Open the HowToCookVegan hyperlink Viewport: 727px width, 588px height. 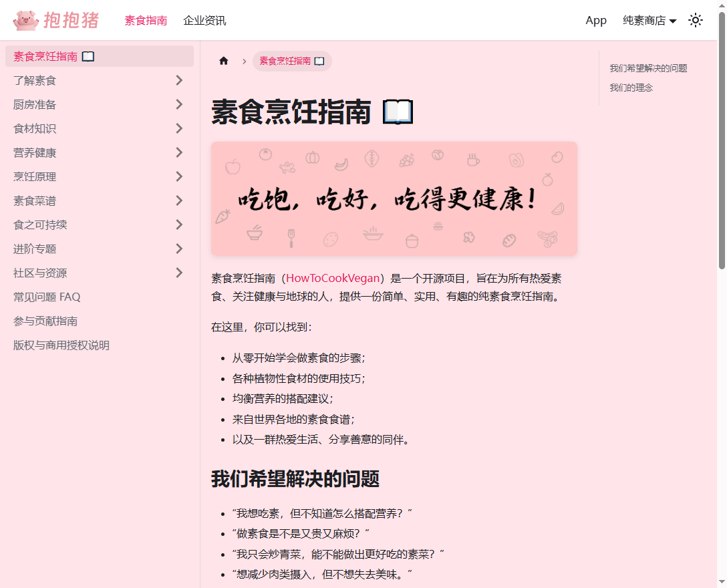pos(333,278)
